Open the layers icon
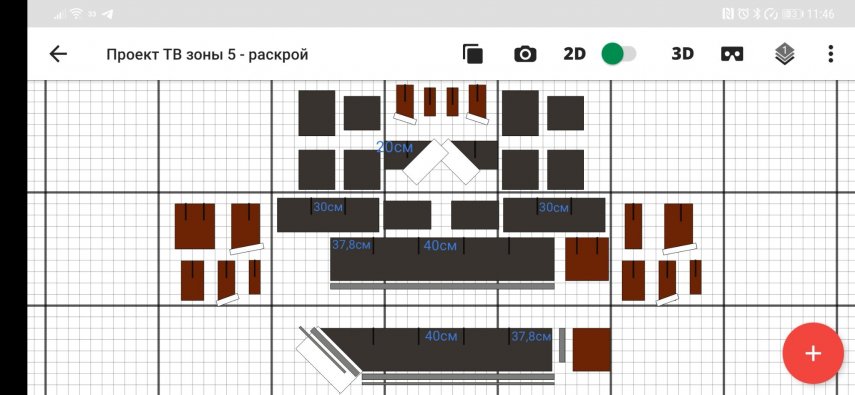The image size is (855, 395). [x=784, y=54]
